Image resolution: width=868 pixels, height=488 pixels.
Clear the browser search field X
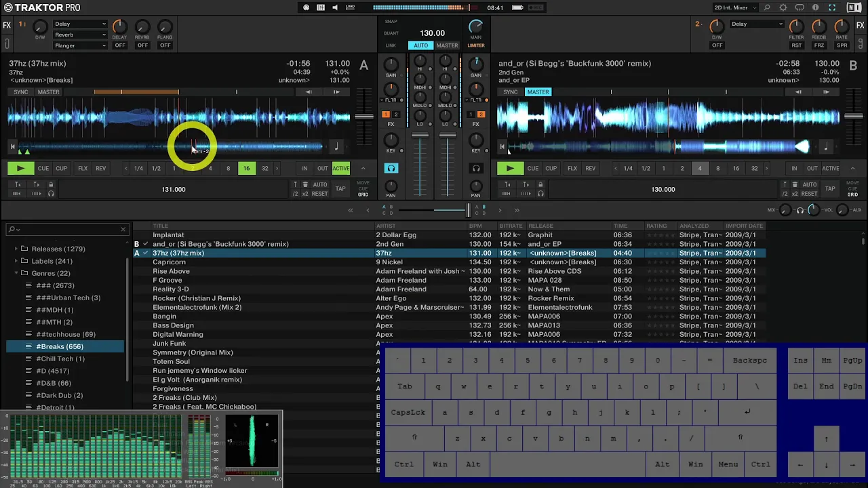pyautogui.click(x=123, y=229)
